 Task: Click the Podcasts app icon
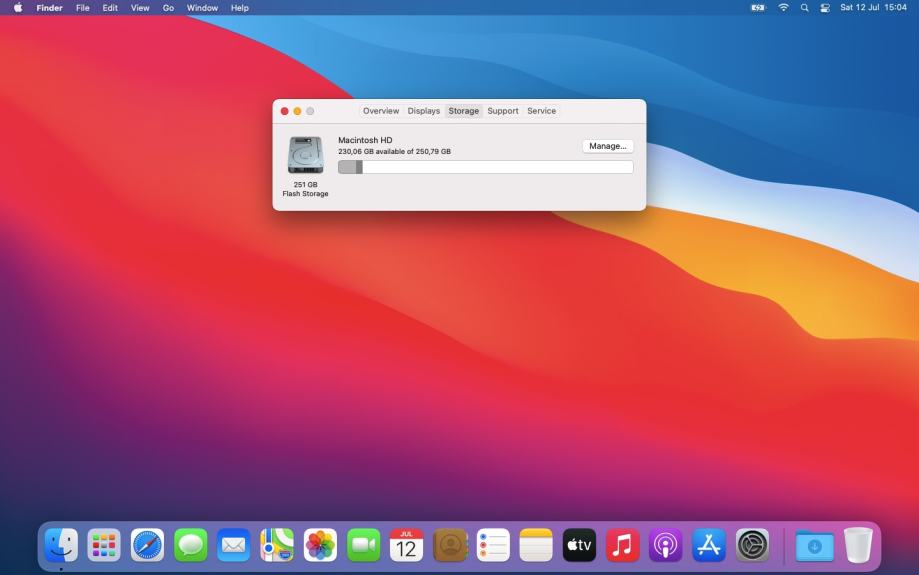665,545
